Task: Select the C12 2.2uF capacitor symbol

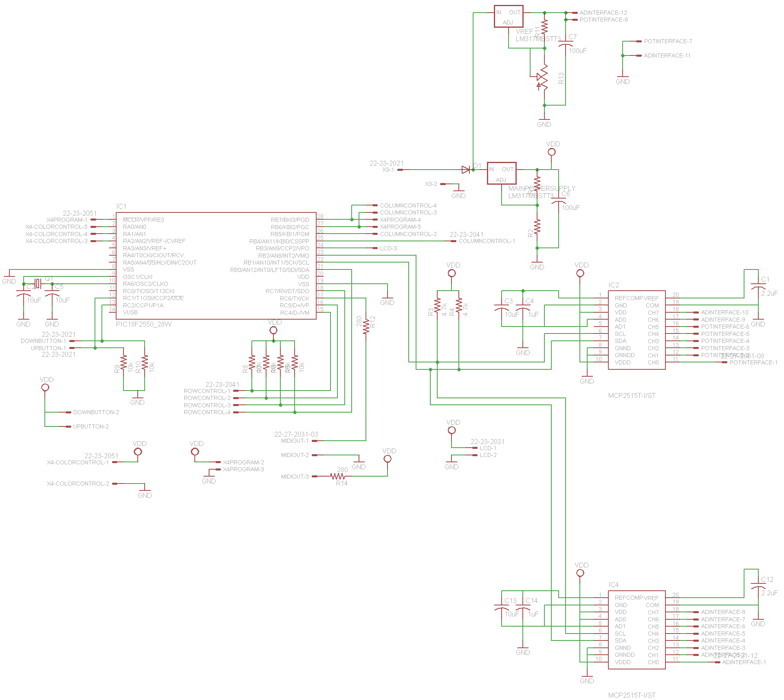Action: tap(758, 587)
